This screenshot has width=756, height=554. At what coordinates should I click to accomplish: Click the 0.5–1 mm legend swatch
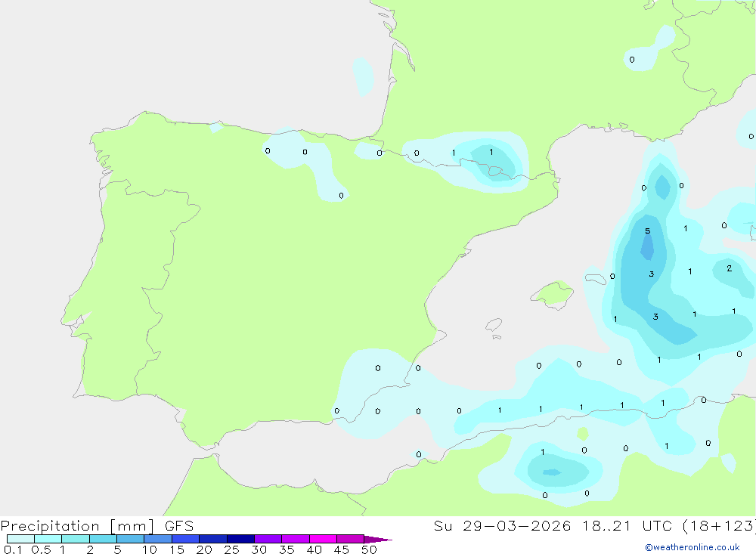[x=48, y=539]
